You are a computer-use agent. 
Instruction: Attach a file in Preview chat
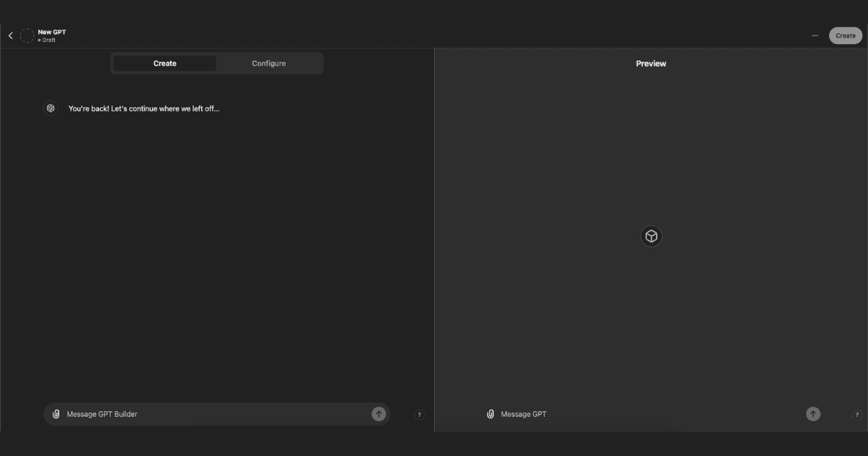490,414
